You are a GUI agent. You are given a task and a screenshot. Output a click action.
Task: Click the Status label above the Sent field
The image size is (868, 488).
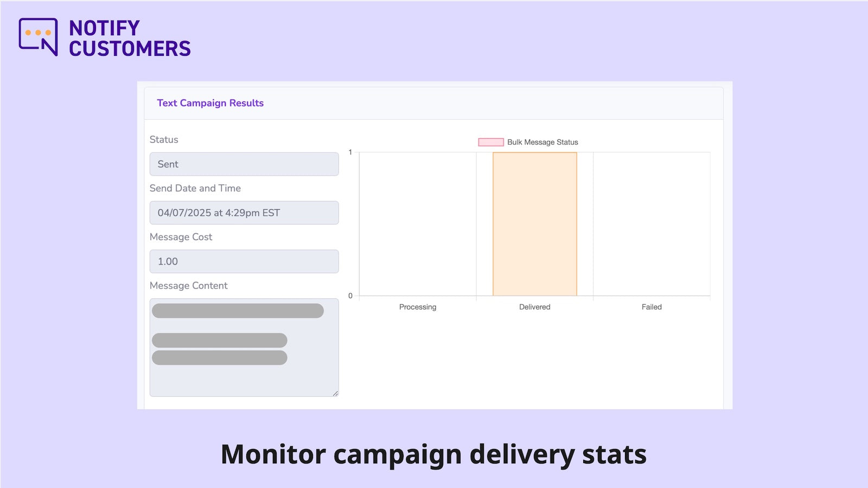click(163, 139)
